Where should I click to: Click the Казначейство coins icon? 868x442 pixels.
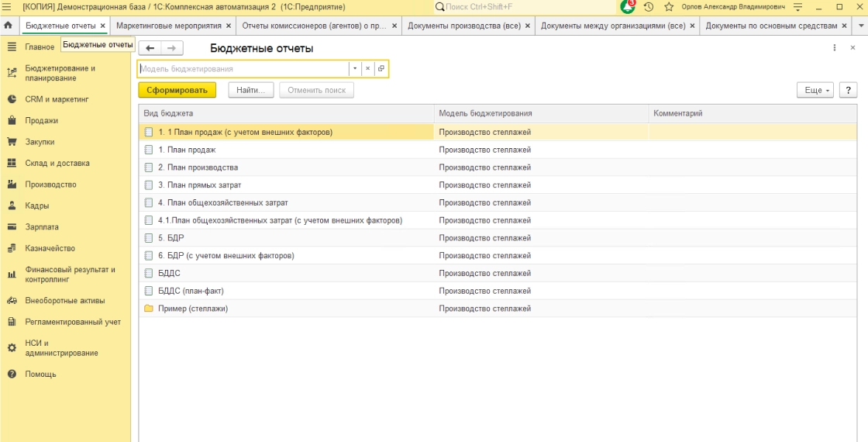[x=12, y=248]
